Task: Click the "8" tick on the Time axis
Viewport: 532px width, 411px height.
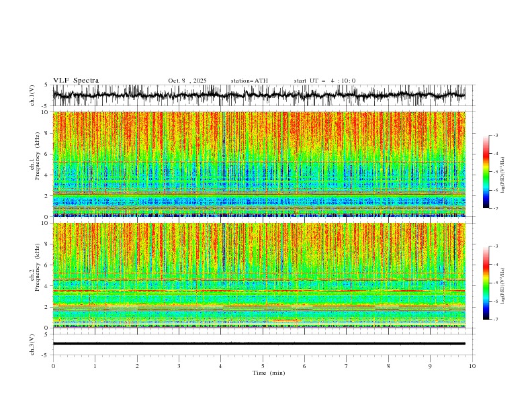Action: click(x=388, y=366)
